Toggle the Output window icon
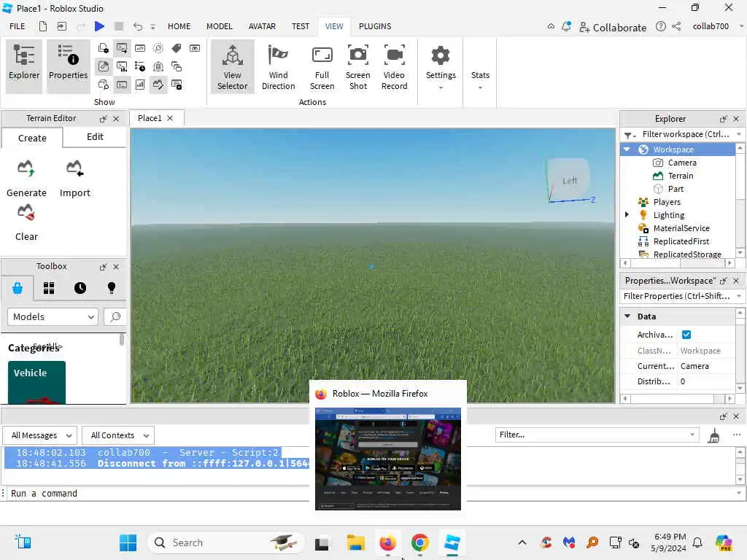Image resolution: width=747 pixels, height=560 pixels. click(122, 48)
